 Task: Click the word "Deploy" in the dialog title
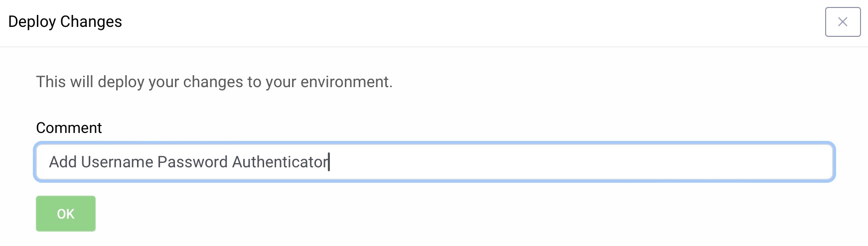tap(32, 22)
